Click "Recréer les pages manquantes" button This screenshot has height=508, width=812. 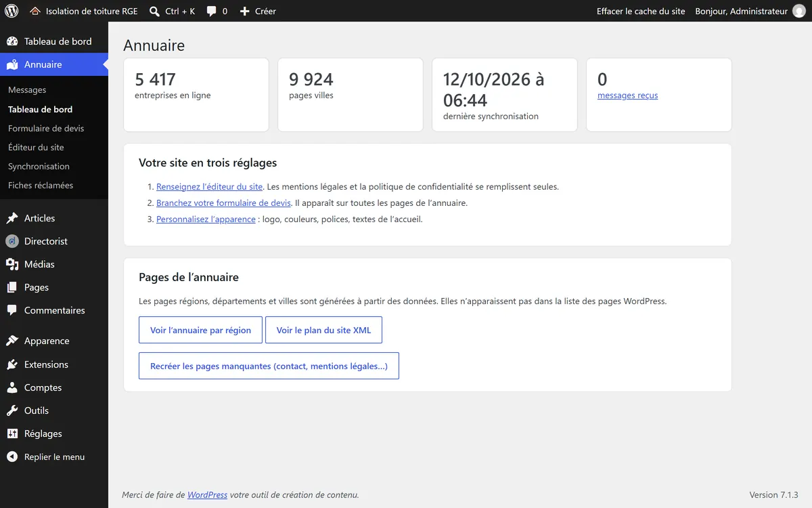[269, 366]
